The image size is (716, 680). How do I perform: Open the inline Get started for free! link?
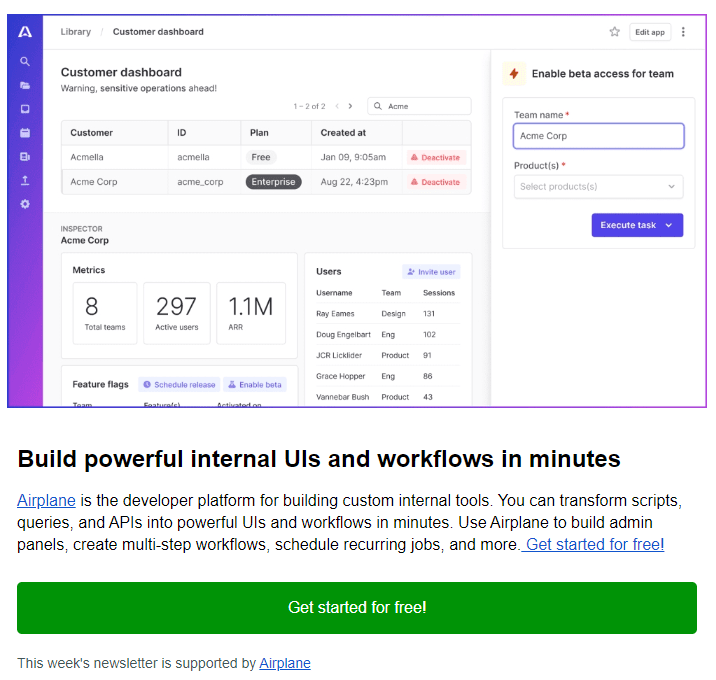point(593,545)
